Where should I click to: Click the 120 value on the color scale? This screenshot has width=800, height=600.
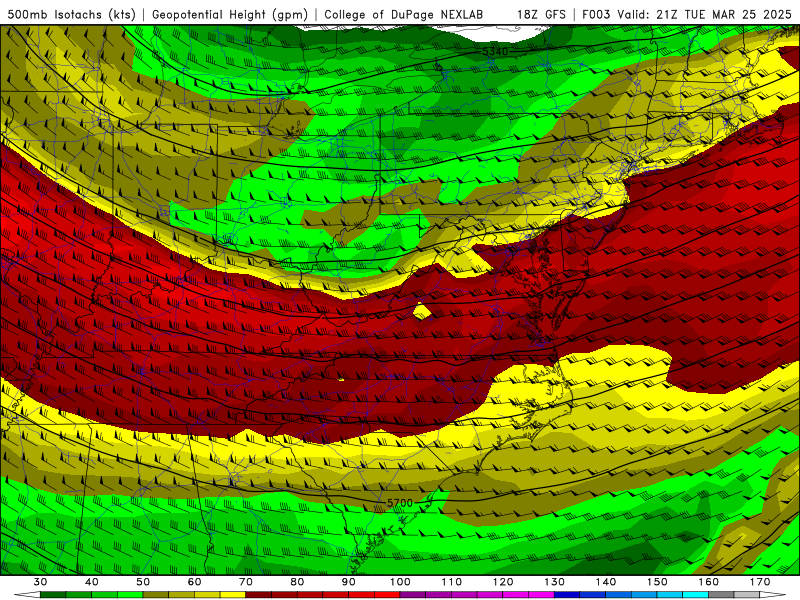503,582
